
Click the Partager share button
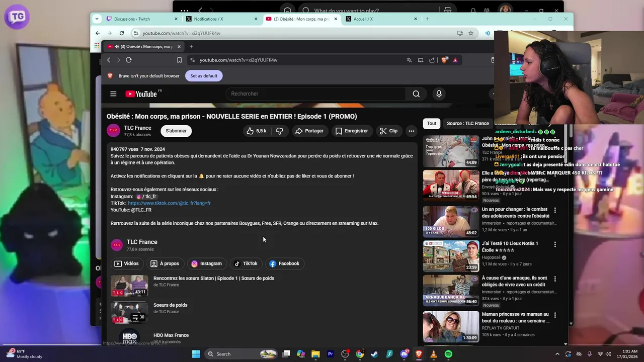pyautogui.click(x=309, y=131)
